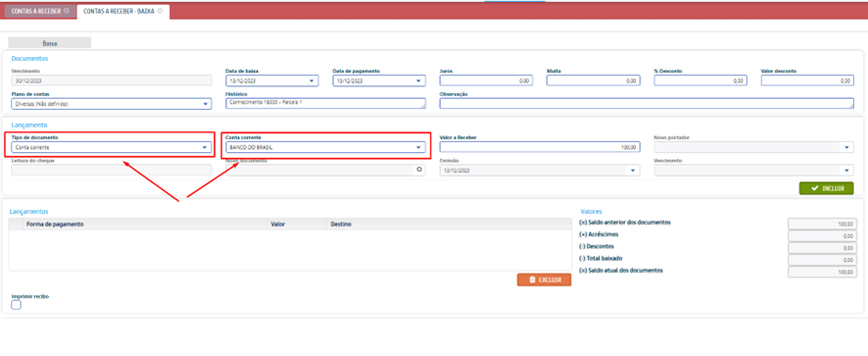Open the Emissão date dropdown
Viewport: 868px width, 356px height.
633,171
